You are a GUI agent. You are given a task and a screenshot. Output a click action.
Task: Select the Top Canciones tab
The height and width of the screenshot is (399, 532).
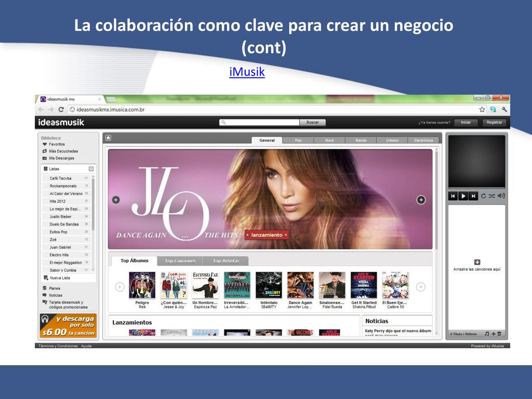(x=180, y=261)
